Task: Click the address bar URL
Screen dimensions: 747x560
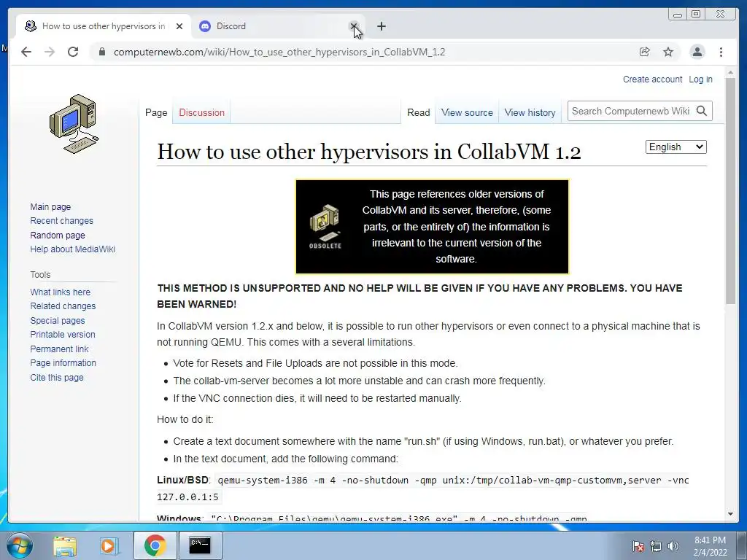Action: click(x=279, y=52)
